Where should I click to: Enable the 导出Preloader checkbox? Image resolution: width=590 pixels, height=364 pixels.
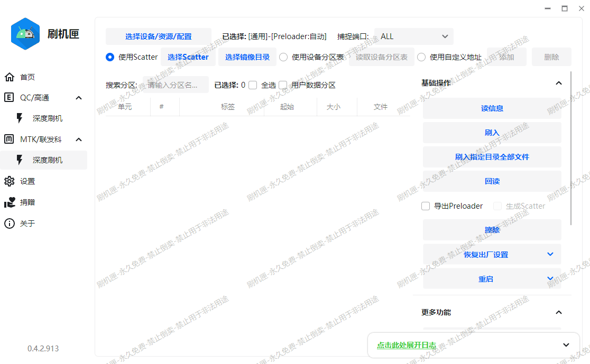(x=426, y=206)
